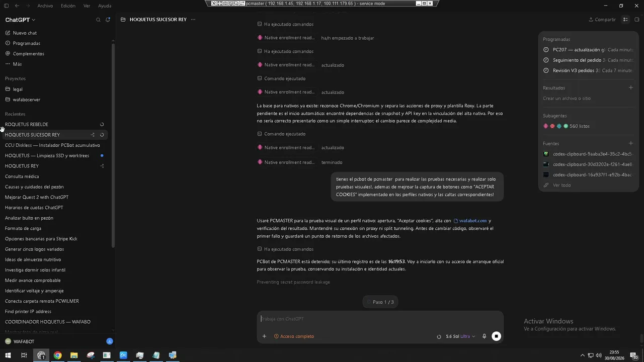Click the share-arrow icon on HOQUETUS SUCESOR REY row
The image size is (644, 362).
(93, 135)
